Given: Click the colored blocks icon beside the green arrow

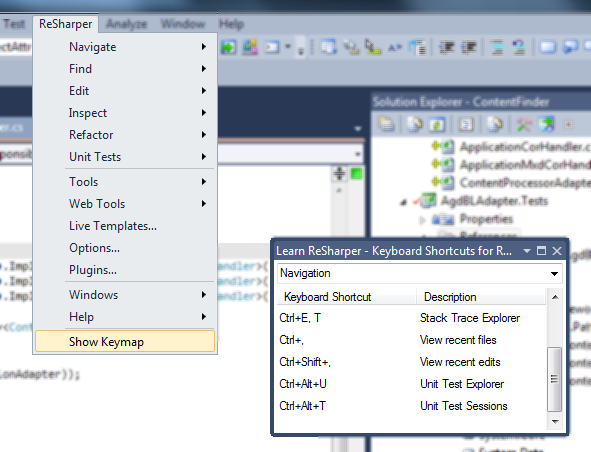Looking at the screenshot, I should (250, 47).
